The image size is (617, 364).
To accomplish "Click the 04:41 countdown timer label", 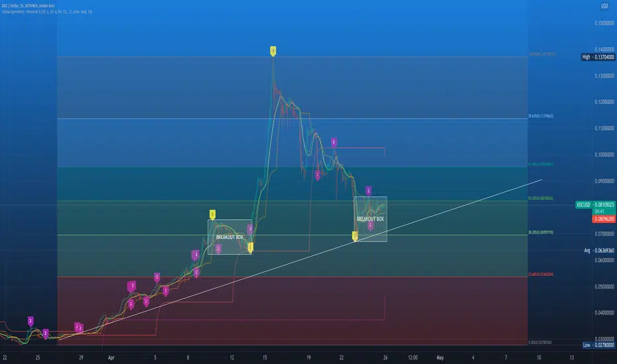I will pyautogui.click(x=599, y=212).
